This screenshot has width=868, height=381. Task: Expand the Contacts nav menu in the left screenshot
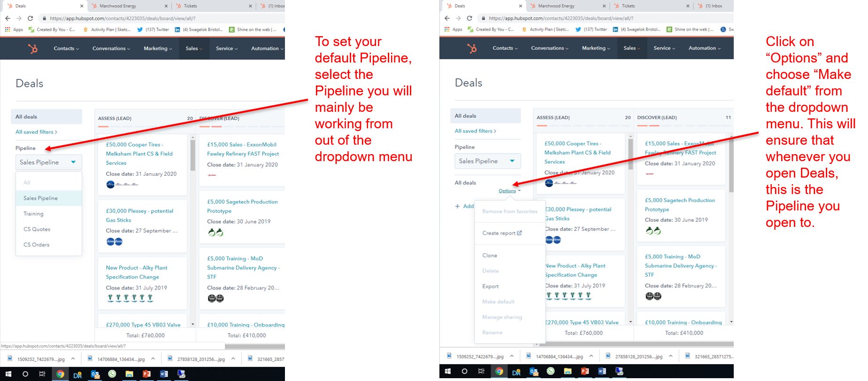point(66,48)
